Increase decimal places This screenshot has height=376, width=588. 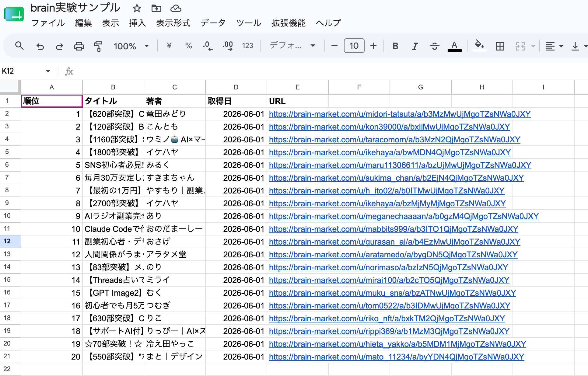pos(228,46)
